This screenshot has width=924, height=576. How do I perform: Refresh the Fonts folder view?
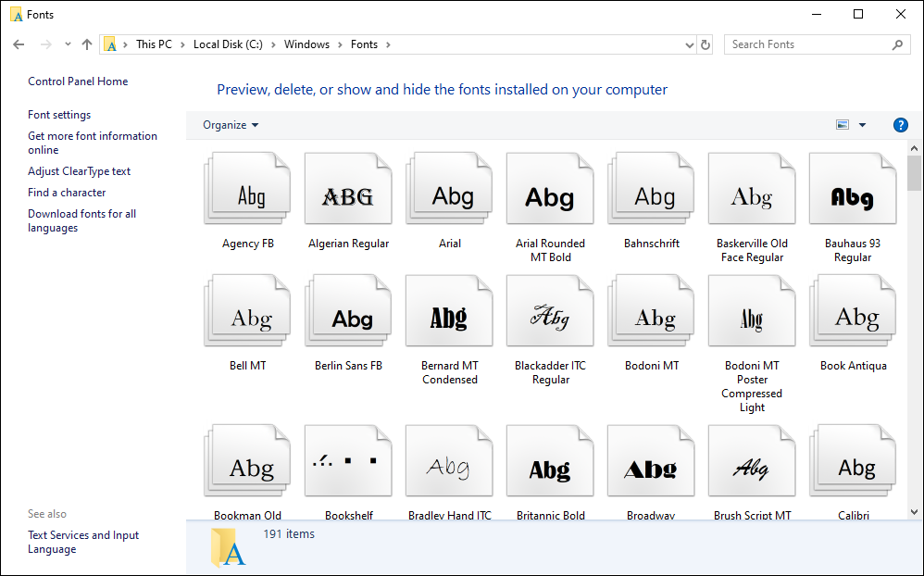705,44
